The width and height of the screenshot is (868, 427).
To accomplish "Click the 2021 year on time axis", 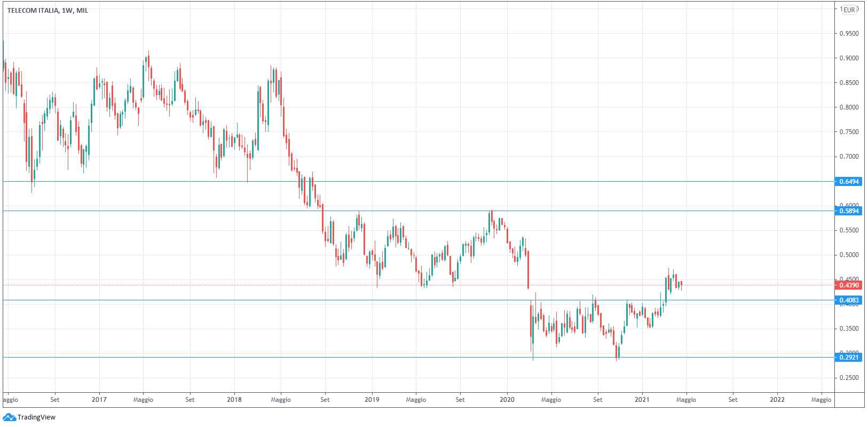I will tap(642, 399).
